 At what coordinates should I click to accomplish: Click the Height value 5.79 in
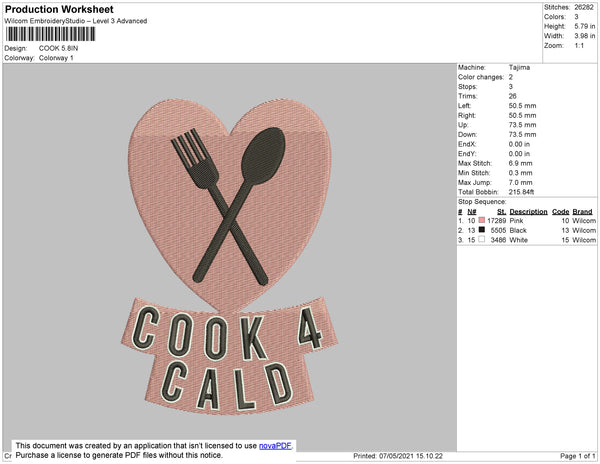click(585, 26)
